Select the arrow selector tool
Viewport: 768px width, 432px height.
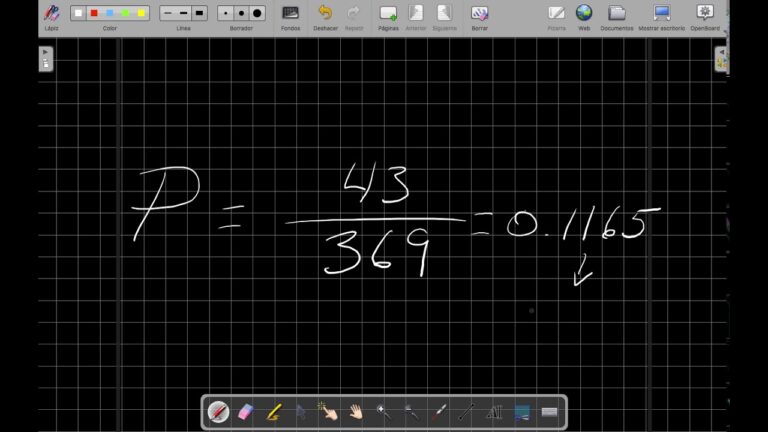click(301, 412)
